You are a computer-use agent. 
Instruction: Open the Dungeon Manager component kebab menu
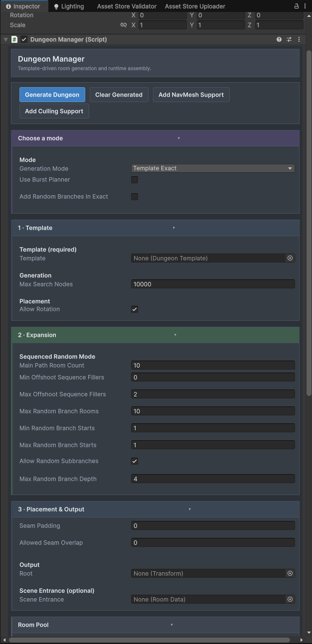point(299,39)
